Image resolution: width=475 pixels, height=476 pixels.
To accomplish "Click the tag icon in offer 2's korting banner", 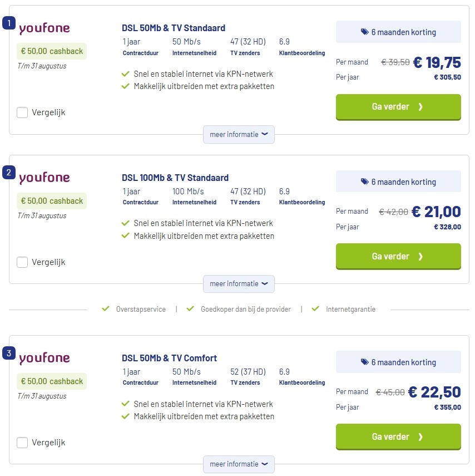I will 364,181.
